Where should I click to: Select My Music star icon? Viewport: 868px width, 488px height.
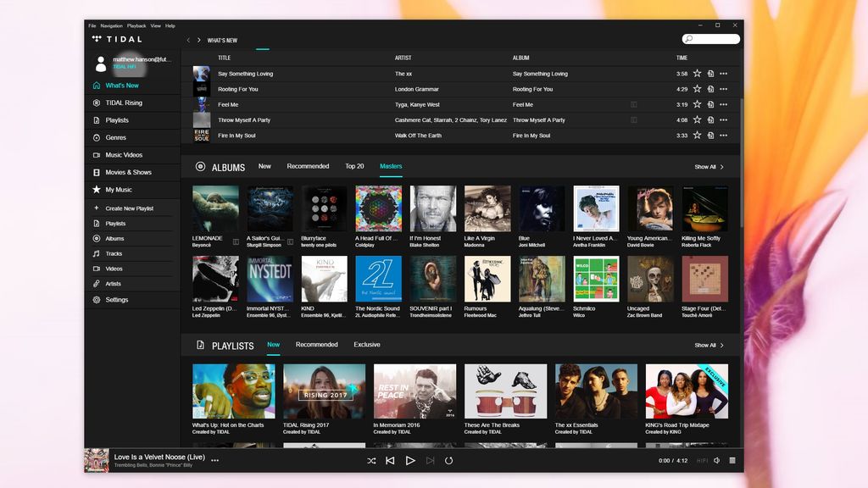click(x=98, y=190)
